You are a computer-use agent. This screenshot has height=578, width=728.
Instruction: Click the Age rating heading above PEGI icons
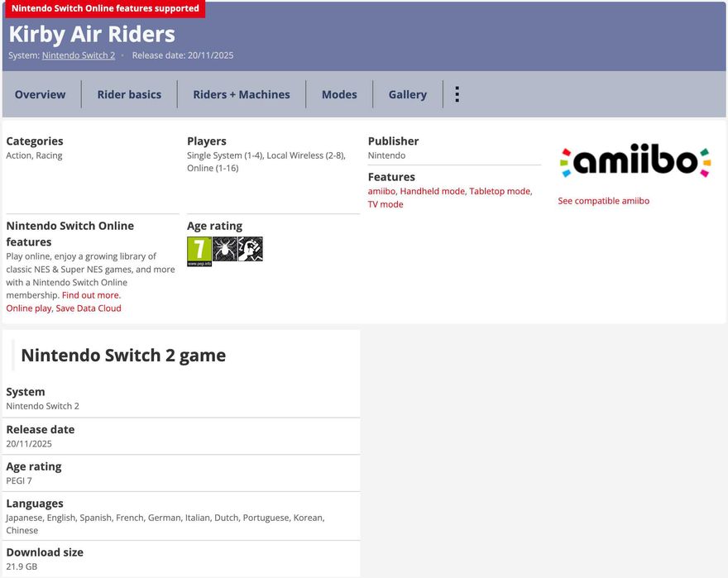click(214, 226)
